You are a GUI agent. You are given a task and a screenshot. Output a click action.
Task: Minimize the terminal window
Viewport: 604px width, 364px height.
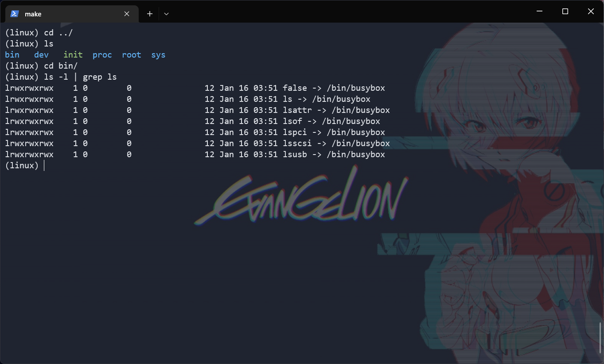[539, 12]
